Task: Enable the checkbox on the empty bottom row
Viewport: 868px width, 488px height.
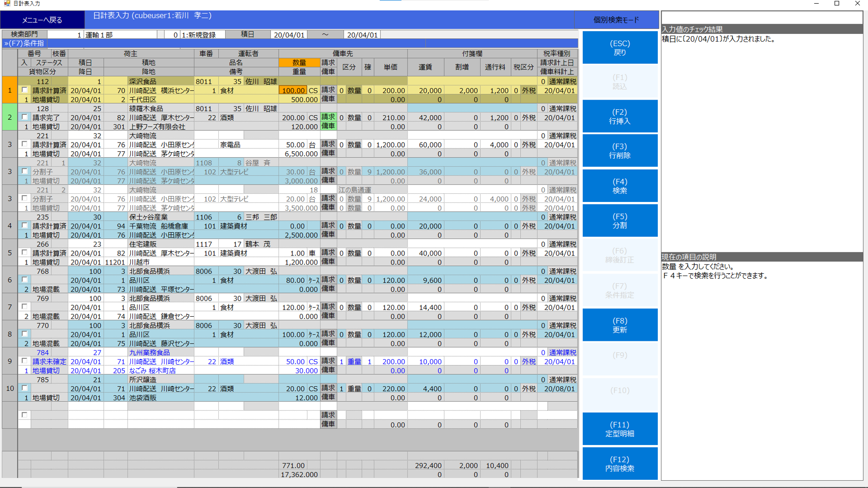Action: (x=25, y=415)
